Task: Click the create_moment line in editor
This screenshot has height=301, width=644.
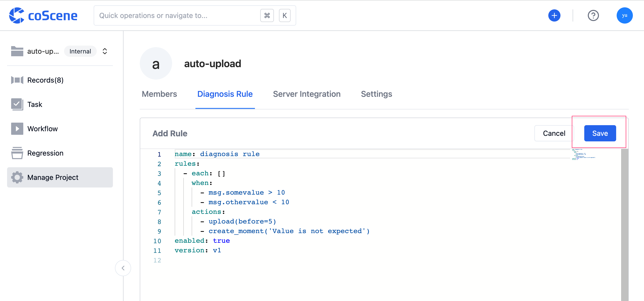Action: pos(285,231)
